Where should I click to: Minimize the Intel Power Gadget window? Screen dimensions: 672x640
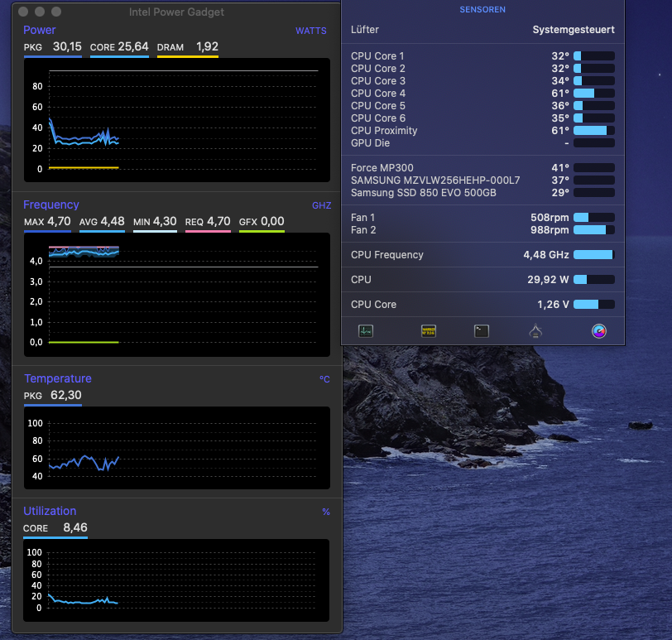tap(40, 12)
